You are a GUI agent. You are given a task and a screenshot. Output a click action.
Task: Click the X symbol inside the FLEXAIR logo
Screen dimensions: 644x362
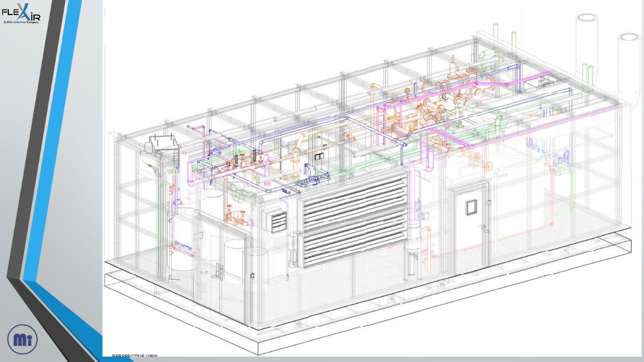(23, 11)
